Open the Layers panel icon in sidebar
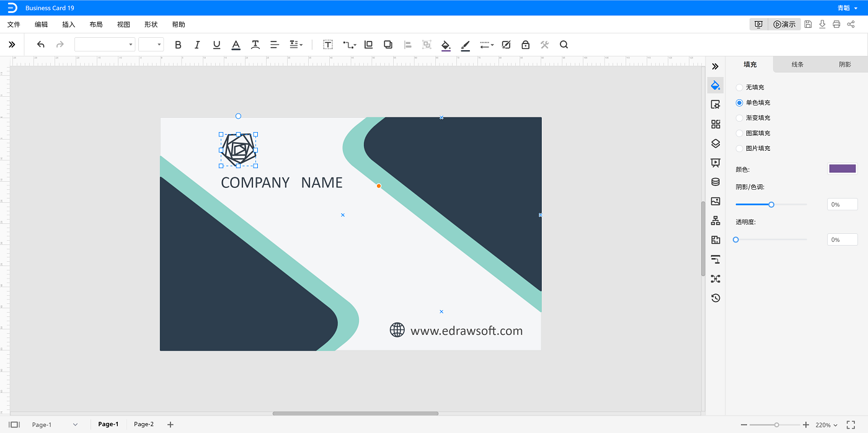This screenshot has width=868, height=433. (715, 143)
